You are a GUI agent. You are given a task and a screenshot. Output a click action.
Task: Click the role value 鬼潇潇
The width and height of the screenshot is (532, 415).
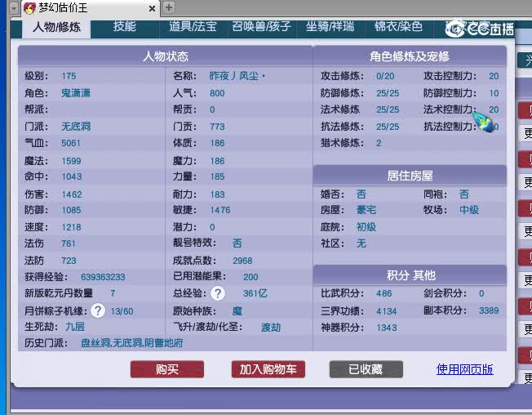click(x=76, y=93)
